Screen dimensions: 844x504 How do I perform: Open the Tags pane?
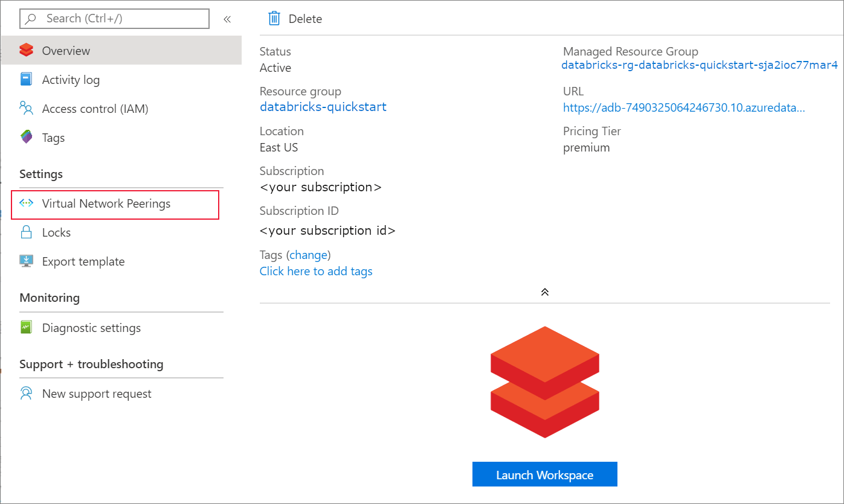pos(53,137)
